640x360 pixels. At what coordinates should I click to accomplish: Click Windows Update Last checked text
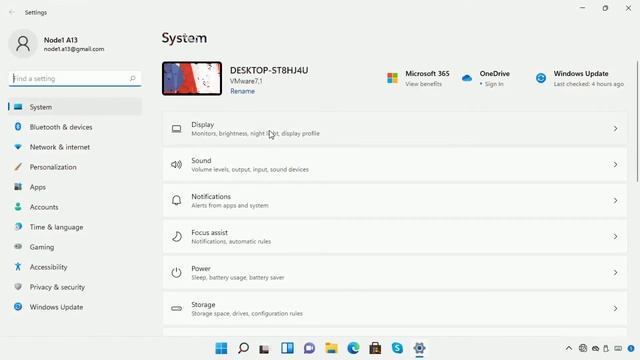[x=589, y=84]
